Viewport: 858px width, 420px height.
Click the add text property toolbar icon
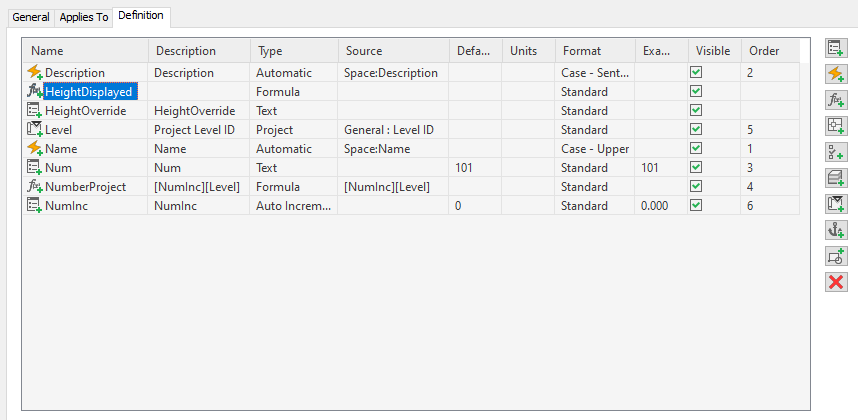836,48
